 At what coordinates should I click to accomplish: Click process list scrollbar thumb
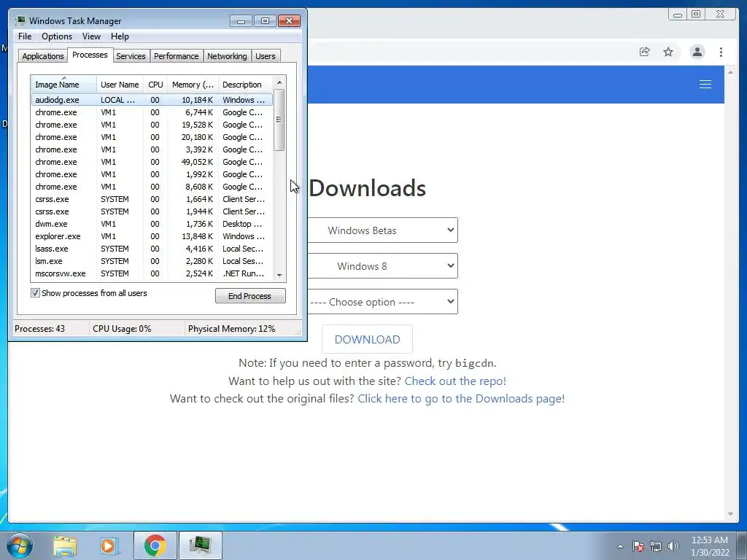click(279, 120)
